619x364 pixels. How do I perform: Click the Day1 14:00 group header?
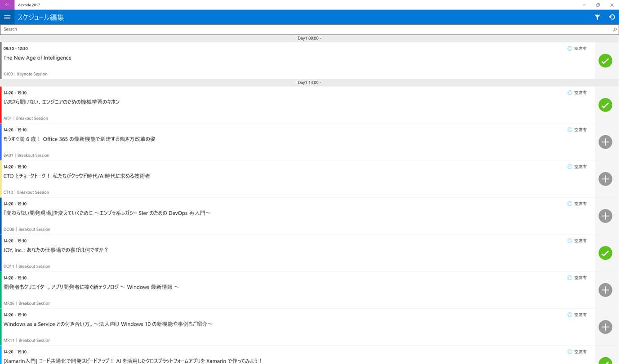pos(309,83)
